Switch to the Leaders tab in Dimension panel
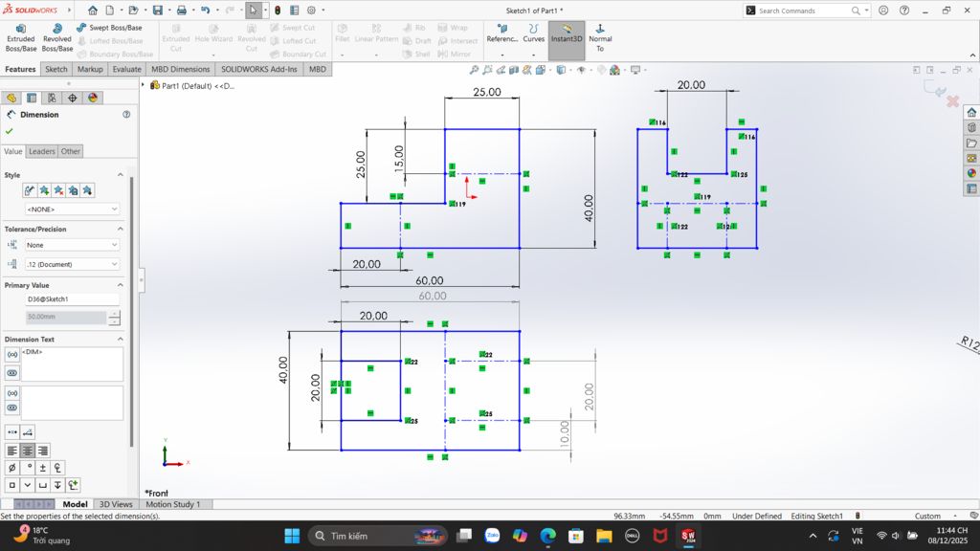This screenshot has height=551, width=980. coord(42,151)
